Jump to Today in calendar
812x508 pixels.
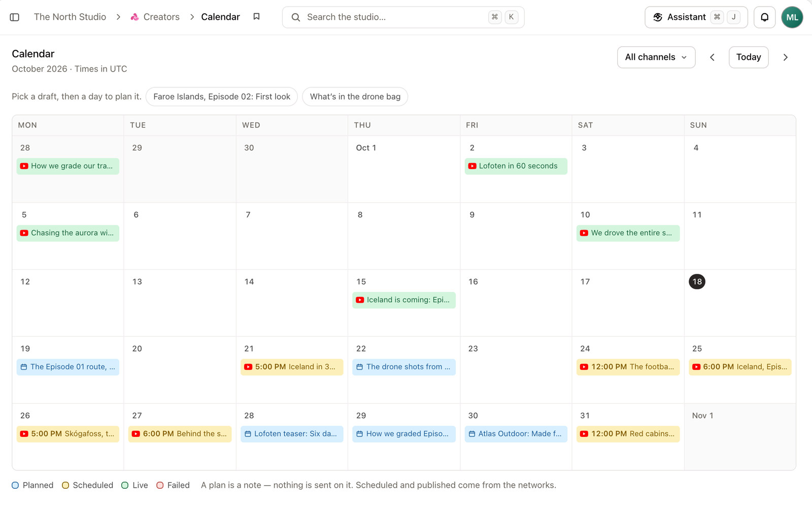[x=749, y=57]
